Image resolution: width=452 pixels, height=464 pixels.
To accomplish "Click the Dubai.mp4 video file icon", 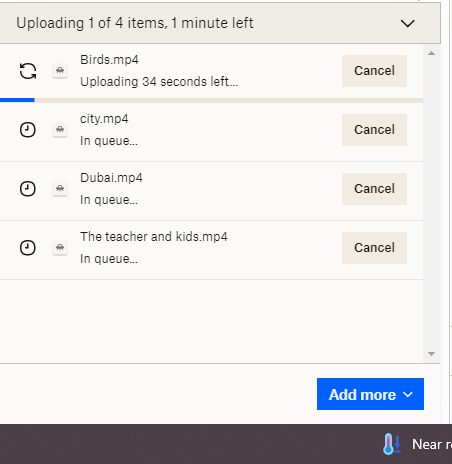I will click(x=60, y=189).
